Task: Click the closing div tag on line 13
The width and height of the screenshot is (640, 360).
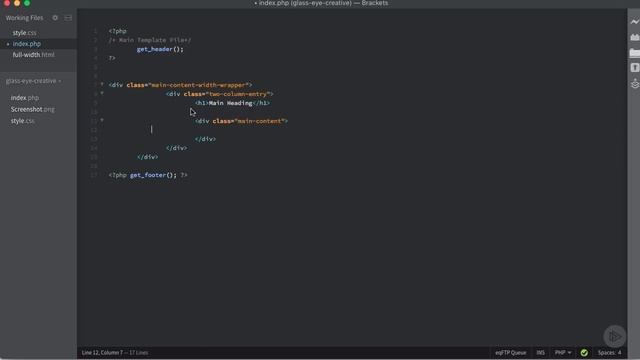Action: (x=205, y=139)
